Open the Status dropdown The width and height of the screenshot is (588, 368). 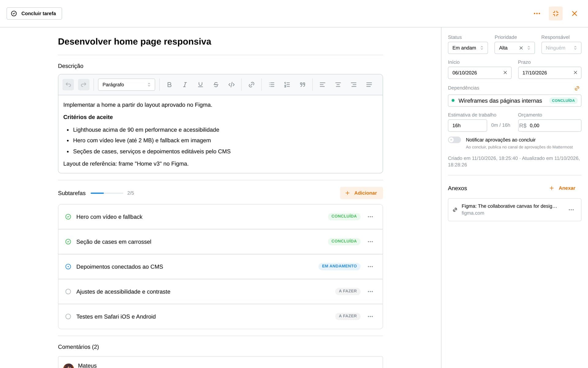tap(468, 48)
